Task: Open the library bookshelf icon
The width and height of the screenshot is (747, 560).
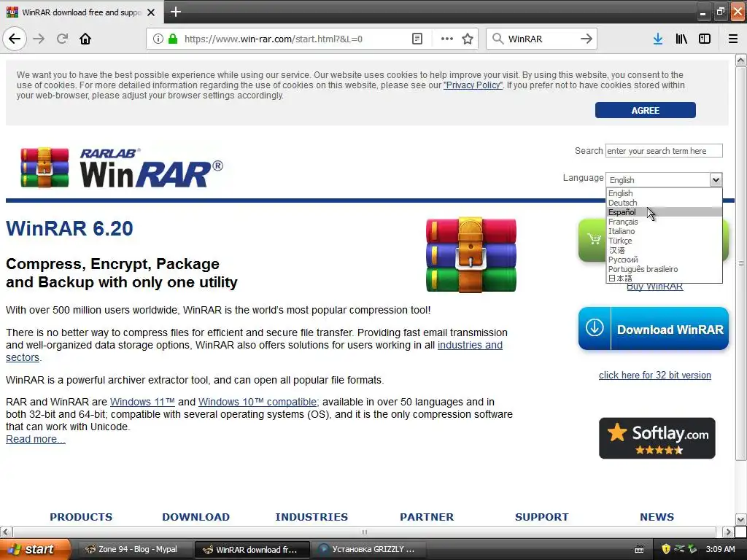Action: [x=681, y=39]
